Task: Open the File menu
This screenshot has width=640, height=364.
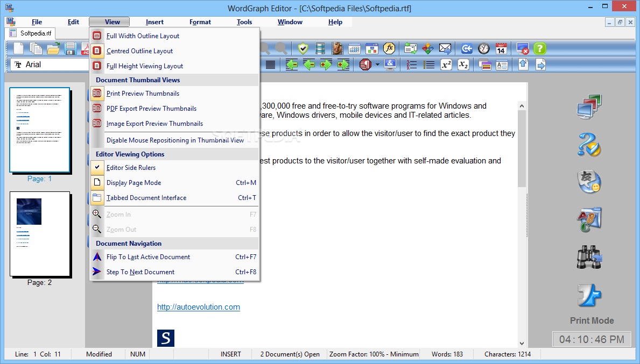Action: click(x=37, y=22)
